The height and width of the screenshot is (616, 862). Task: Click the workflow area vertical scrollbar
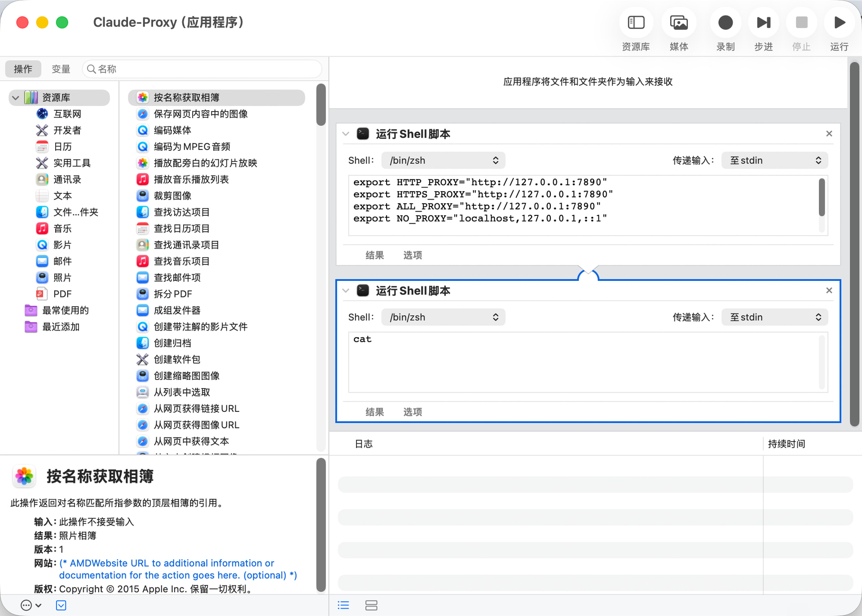[x=854, y=244]
